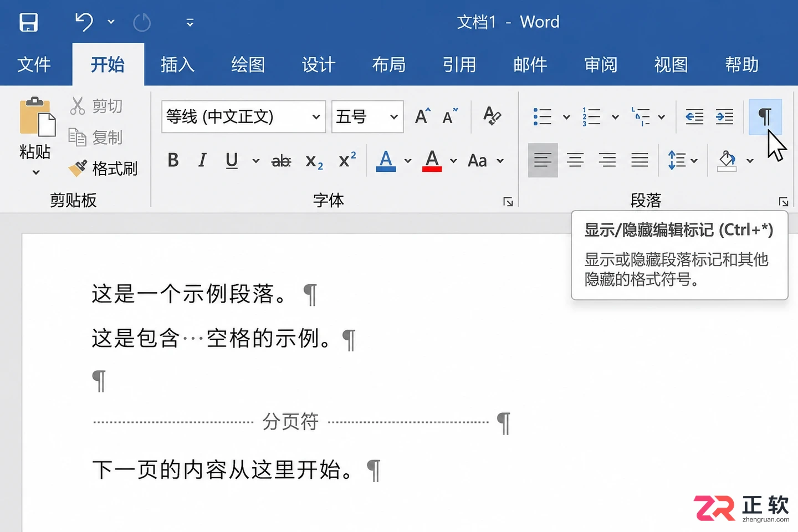Cut selection with the 剪切 scissors
The height and width of the screenshot is (532, 798).
tap(96, 105)
